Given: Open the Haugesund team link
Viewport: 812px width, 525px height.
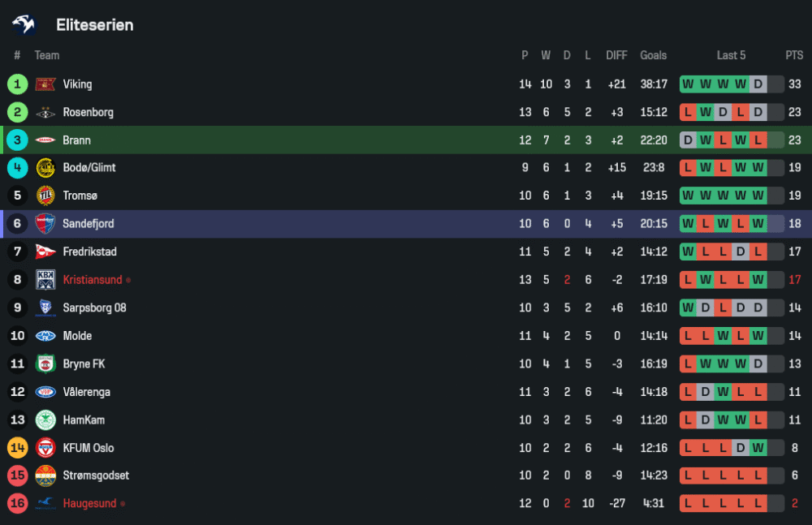Looking at the screenshot, I should (x=89, y=504).
